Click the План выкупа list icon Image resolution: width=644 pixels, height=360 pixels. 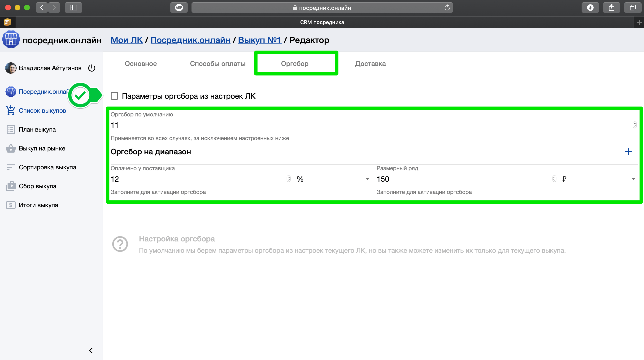click(10, 129)
